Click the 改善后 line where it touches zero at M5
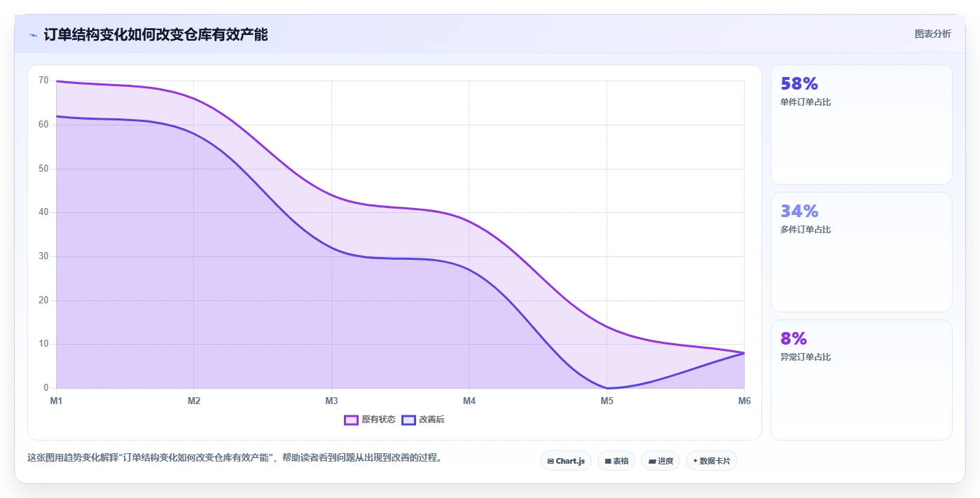This screenshot has width=980, height=498. [607, 388]
